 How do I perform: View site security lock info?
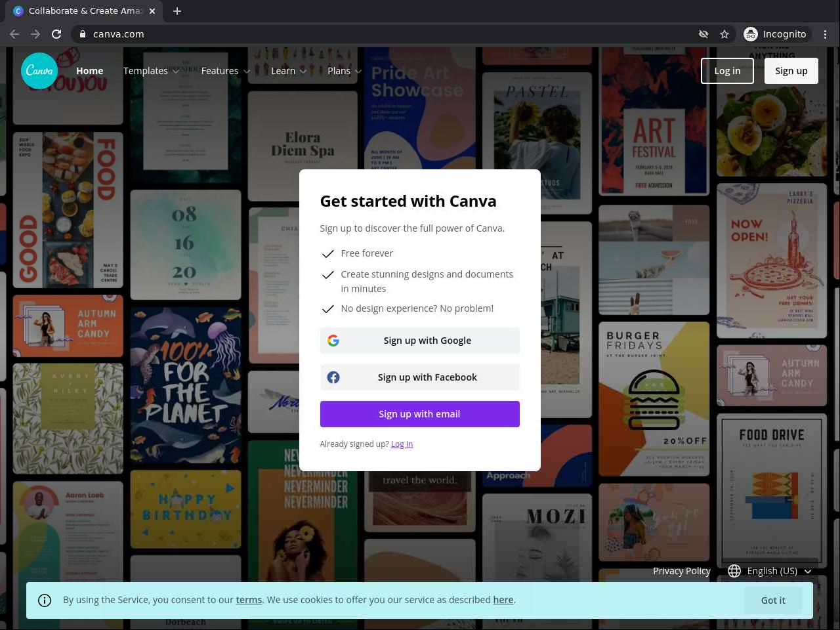click(x=83, y=34)
